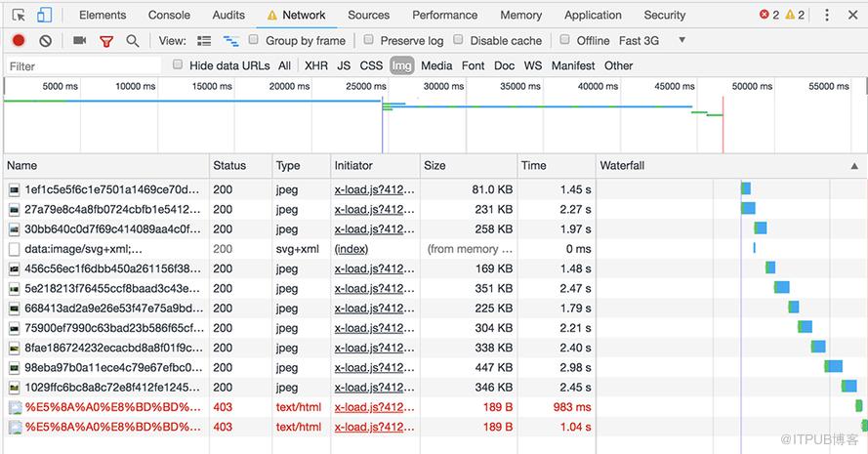Click broken image icon of first 403 row
The image size is (868, 454).
click(x=15, y=407)
